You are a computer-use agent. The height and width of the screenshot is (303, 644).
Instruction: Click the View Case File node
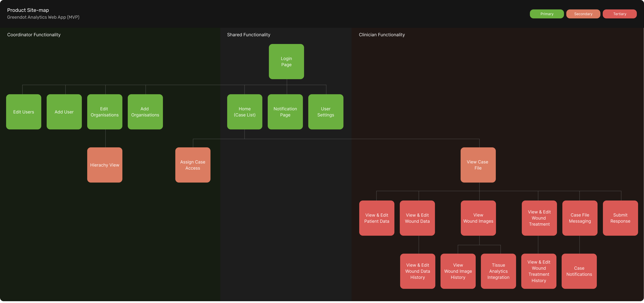click(x=478, y=165)
